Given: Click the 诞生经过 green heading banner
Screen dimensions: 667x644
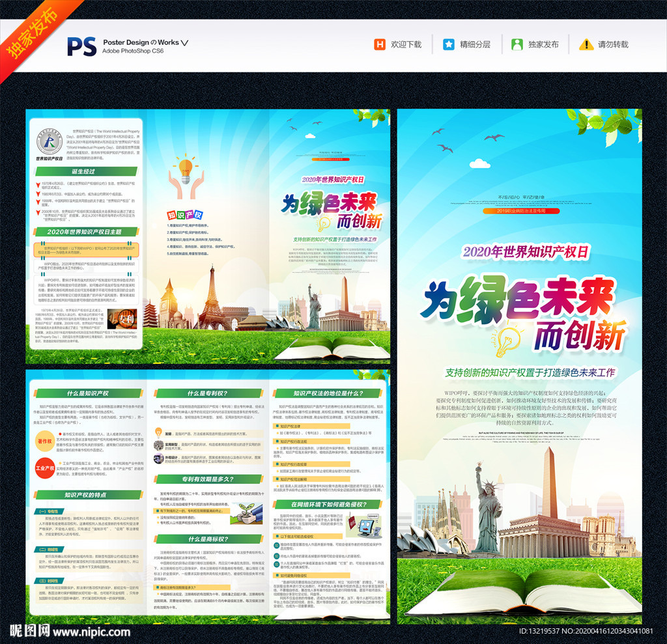Looking at the screenshot, I should [87, 171].
